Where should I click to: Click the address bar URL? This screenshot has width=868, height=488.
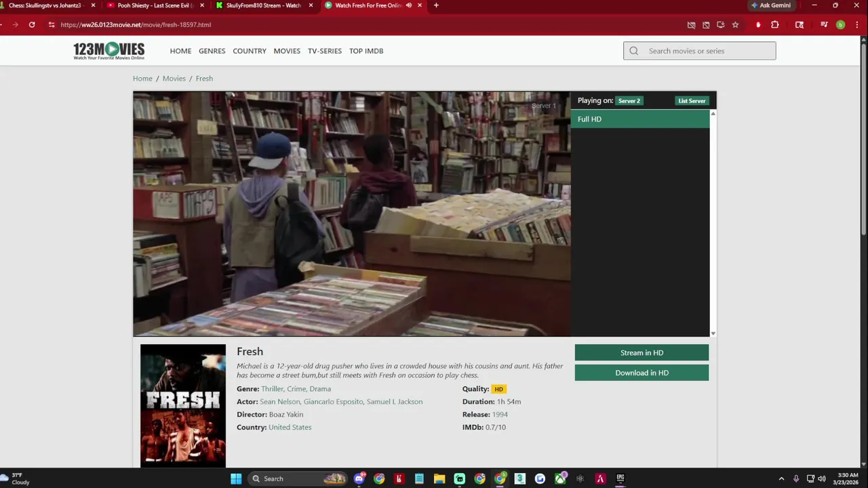136,24
